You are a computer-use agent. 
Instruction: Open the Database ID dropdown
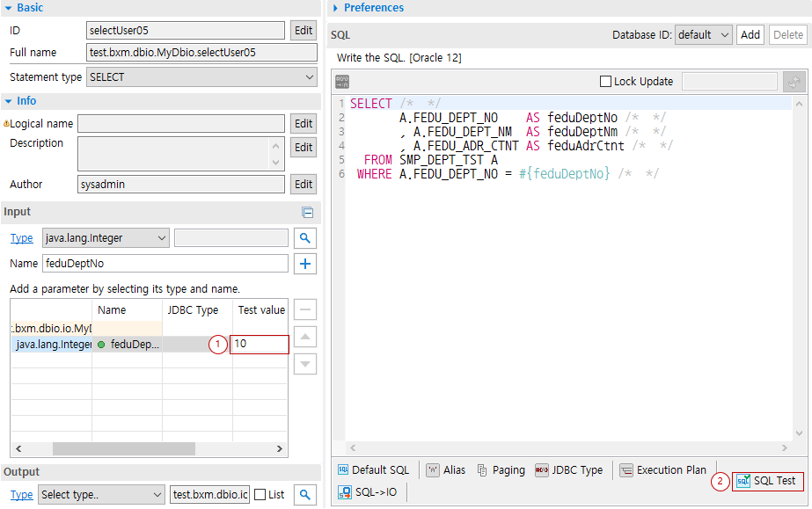tap(703, 34)
